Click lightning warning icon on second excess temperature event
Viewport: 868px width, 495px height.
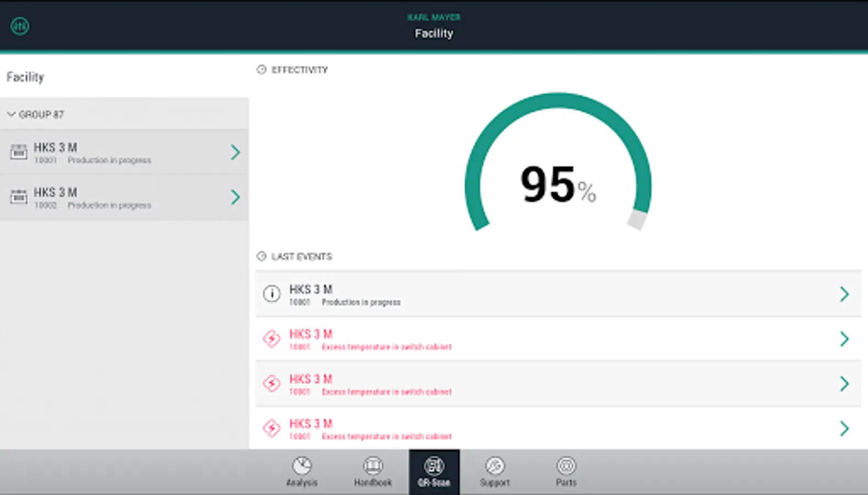[271, 383]
